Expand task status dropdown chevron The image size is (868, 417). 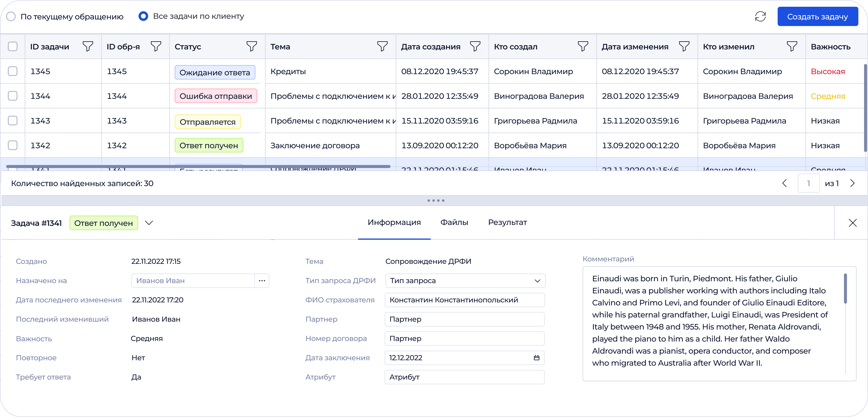click(x=149, y=223)
